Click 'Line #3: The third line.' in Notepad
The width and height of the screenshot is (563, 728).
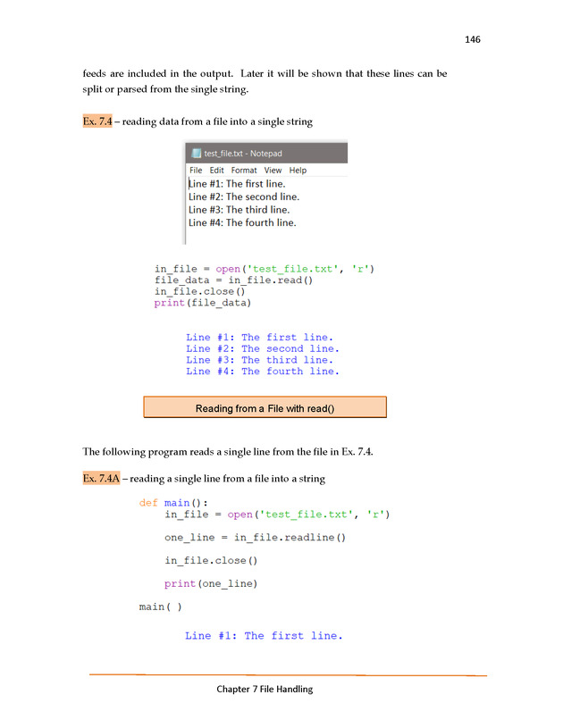coord(239,210)
